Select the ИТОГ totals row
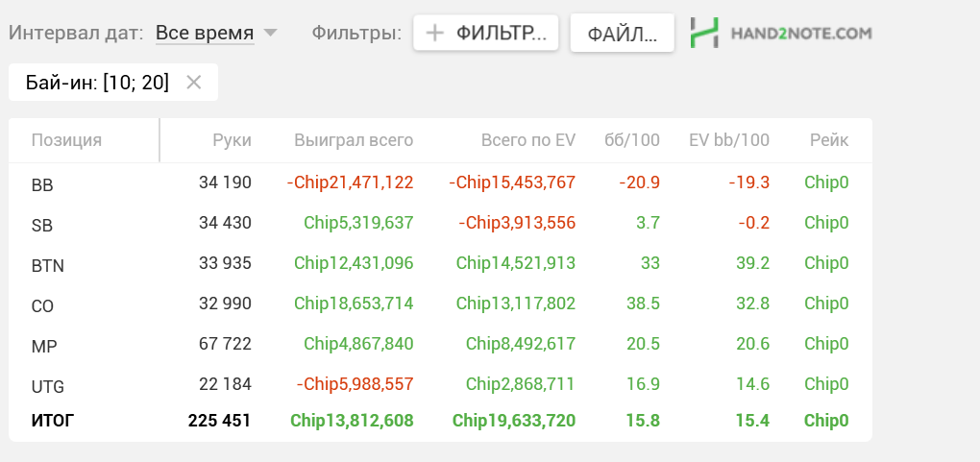This screenshot has width=980, height=462. [x=440, y=421]
